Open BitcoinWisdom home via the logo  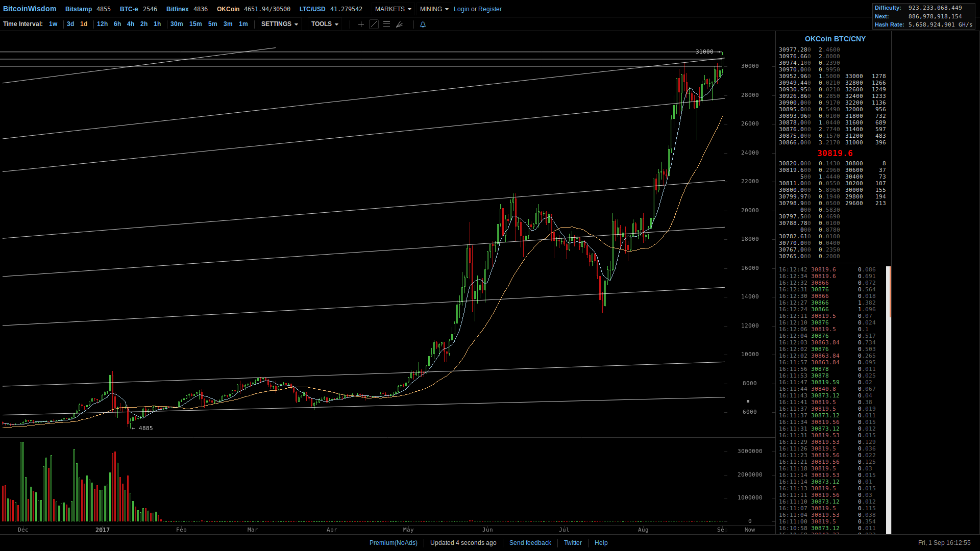[30, 9]
